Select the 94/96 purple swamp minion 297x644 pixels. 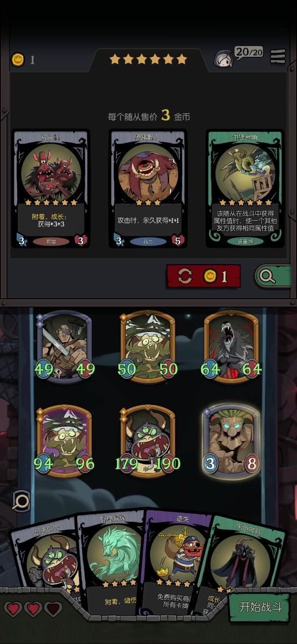click(64, 441)
